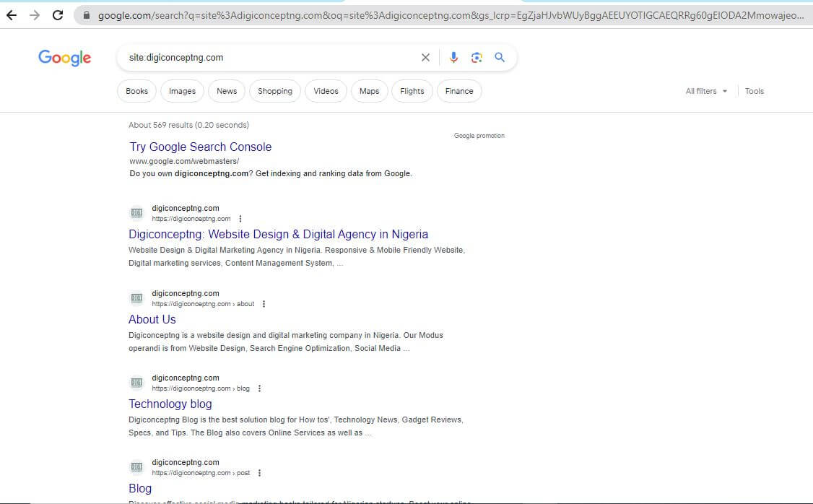Click the digiconceptng.com favicon beside the first result
This screenshot has width=813, height=504.
[136, 212]
